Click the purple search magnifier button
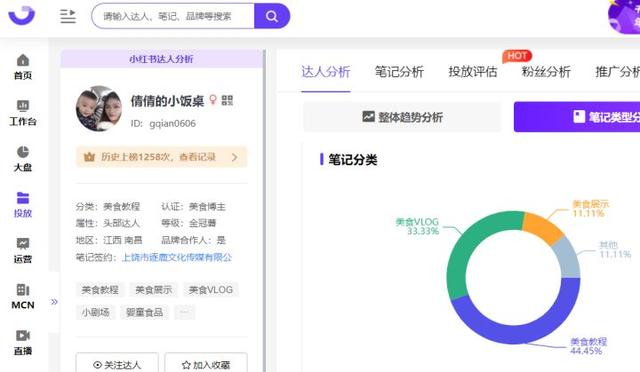This screenshot has width=640, height=372. click(272, 16)
